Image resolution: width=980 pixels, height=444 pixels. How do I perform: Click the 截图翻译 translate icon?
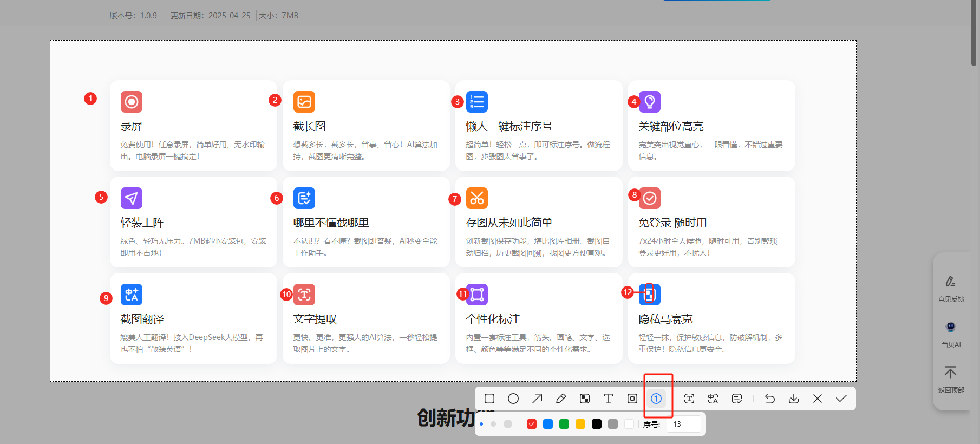[x=132, y=295]
